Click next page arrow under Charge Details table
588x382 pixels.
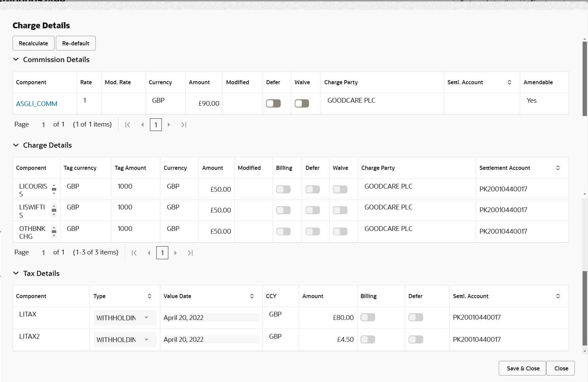tap(175, 253)
